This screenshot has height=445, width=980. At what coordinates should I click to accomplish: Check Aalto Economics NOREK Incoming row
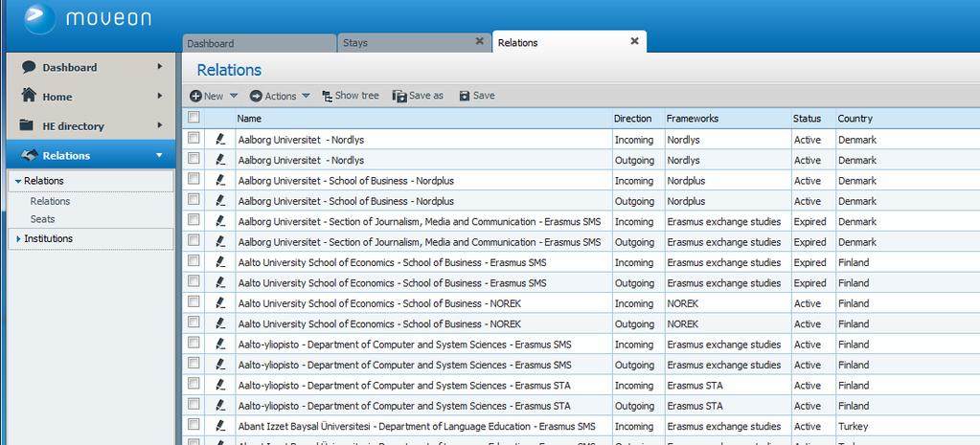(194, 301)
